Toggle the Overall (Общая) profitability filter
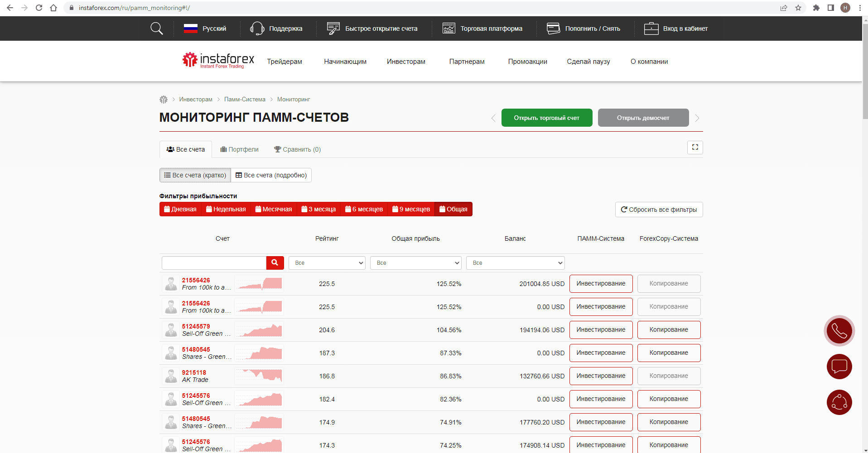The height and width of the screenshot is (453, 868). 453,209
